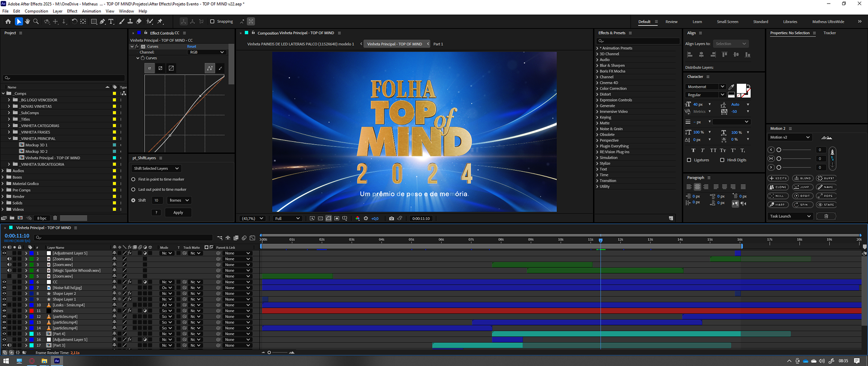The image size is (868, 366).
Task: Select the Type text tool
Action: 111,21
